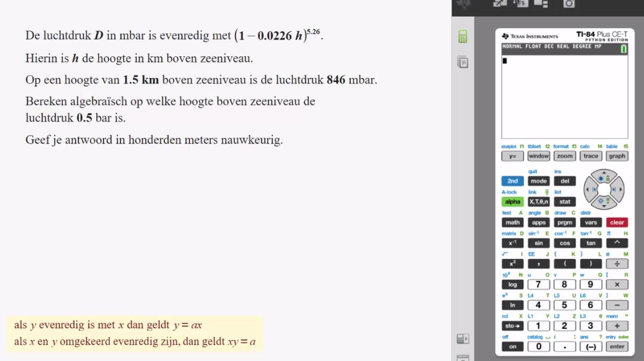Click the NORMAL FLOAT DEC status bar
Image resolution: width=644 pixels, height=361 pixels.
(565, 49)
